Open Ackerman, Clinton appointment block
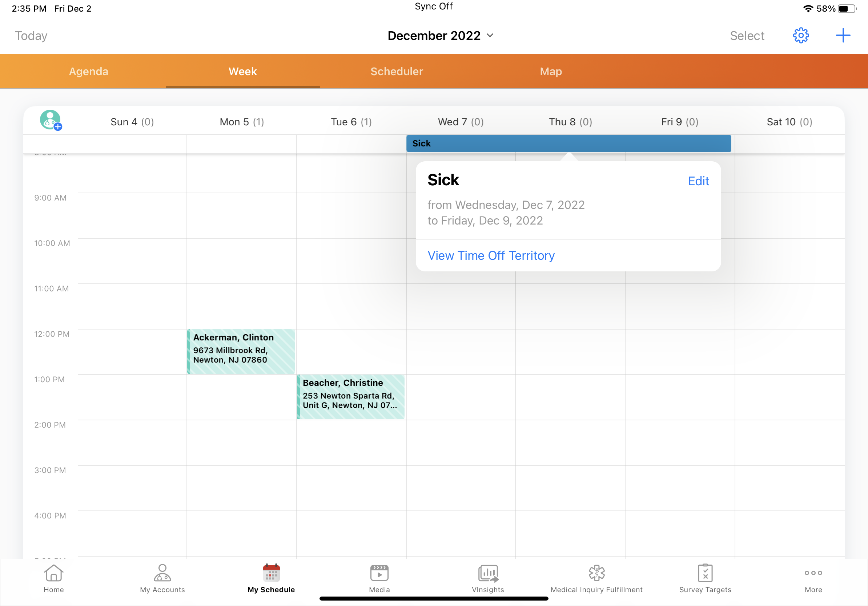The height and width of the screenshot is (606, 868). [x=241, y=351]
